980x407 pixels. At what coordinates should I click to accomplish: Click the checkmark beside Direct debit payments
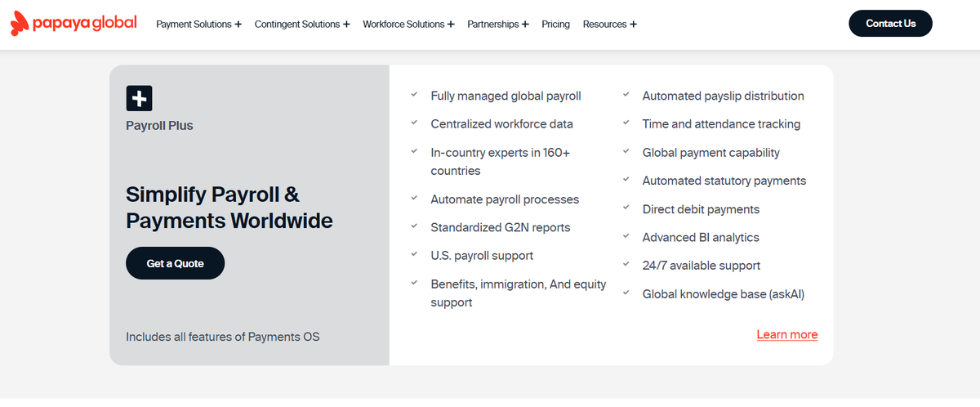point(626,208)
